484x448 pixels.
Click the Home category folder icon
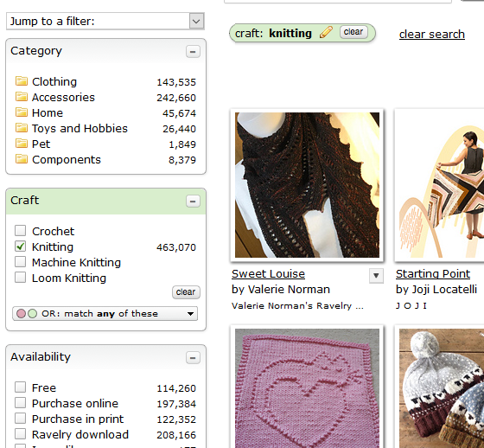(22, 112)
